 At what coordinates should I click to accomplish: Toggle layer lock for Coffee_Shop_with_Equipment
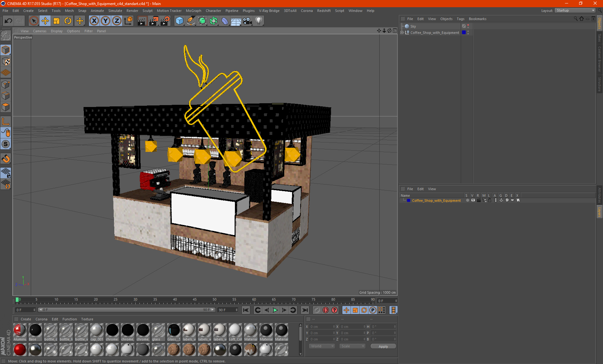(x=490, y=200)
